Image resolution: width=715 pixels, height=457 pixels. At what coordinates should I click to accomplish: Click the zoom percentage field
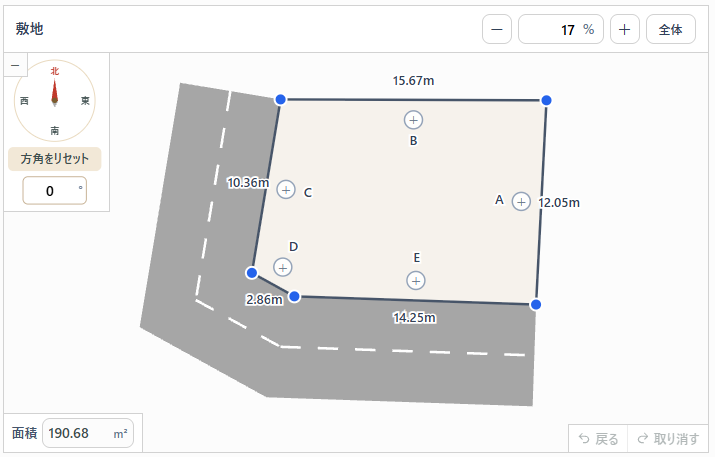561,29
